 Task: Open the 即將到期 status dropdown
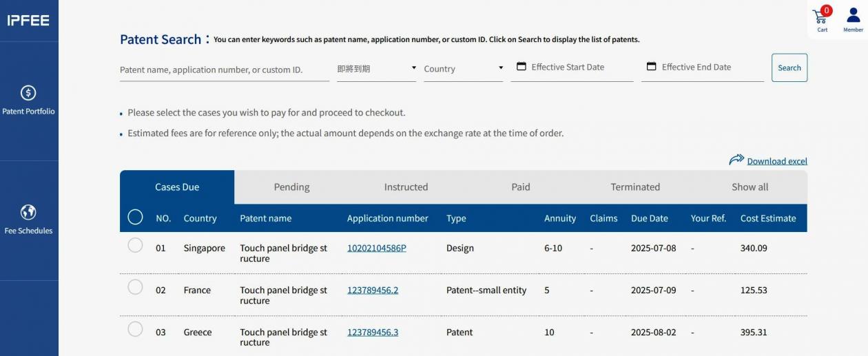(376, 69)
